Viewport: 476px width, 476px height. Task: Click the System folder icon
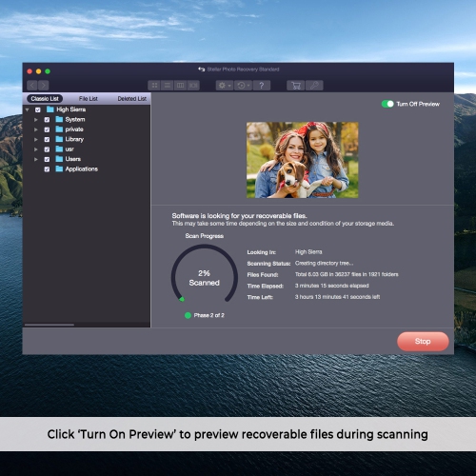coord(59,119)
